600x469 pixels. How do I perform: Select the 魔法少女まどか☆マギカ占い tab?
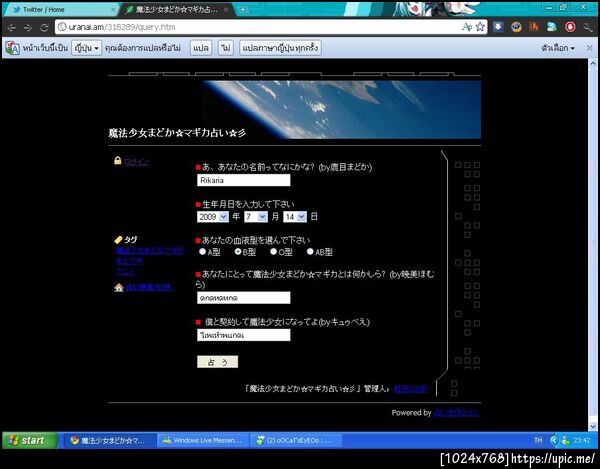[176, 10]
